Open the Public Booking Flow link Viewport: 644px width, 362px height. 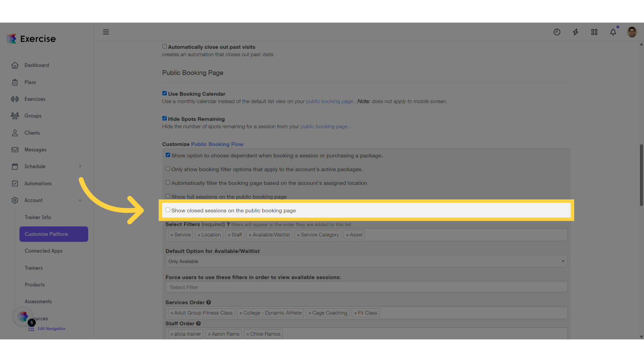tap(217, 144)
